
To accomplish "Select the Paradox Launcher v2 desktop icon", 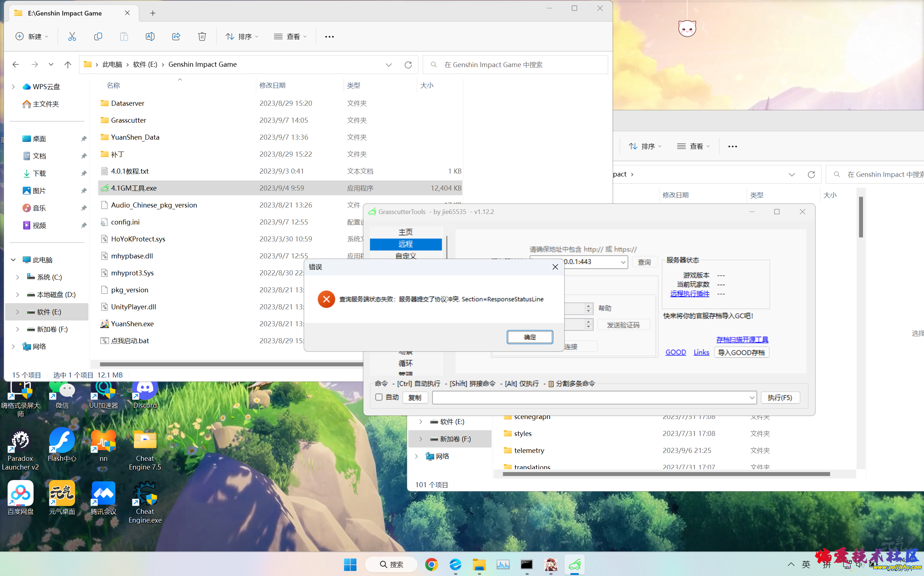I will tap(20, 450).
